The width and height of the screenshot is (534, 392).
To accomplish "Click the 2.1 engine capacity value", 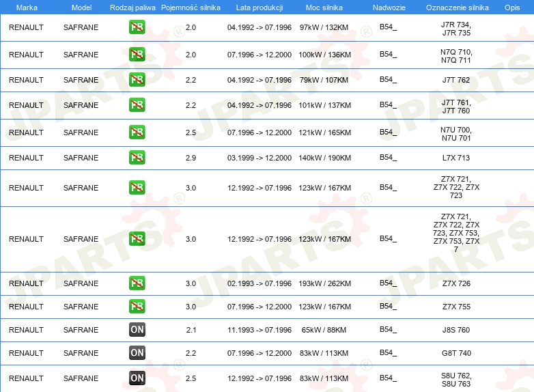I will tap(191, 330).
